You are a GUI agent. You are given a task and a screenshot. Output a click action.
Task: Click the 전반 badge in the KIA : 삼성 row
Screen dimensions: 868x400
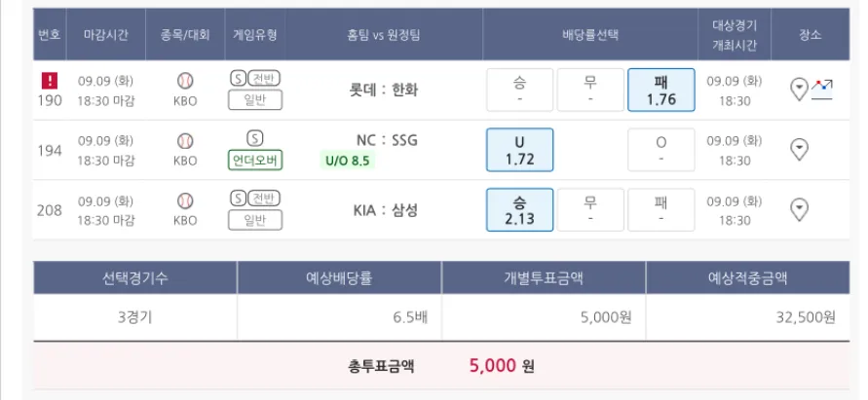point(263,199)
